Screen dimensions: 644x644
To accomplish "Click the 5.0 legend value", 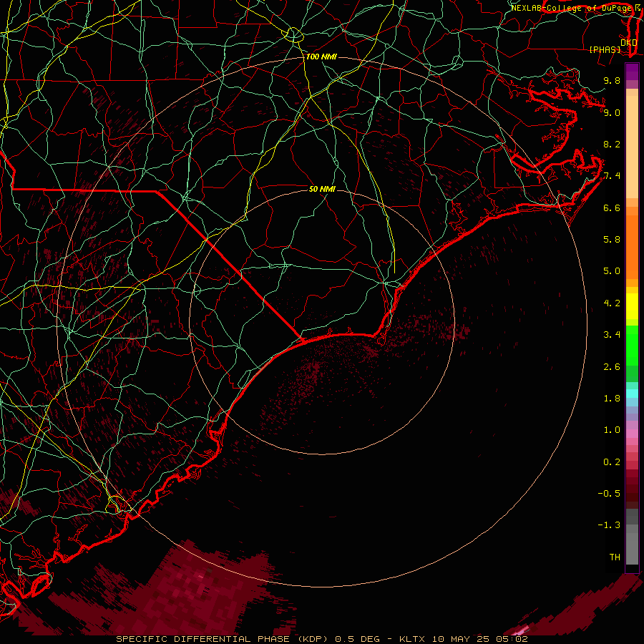I will pyautogui.click(x=612, y=271).
